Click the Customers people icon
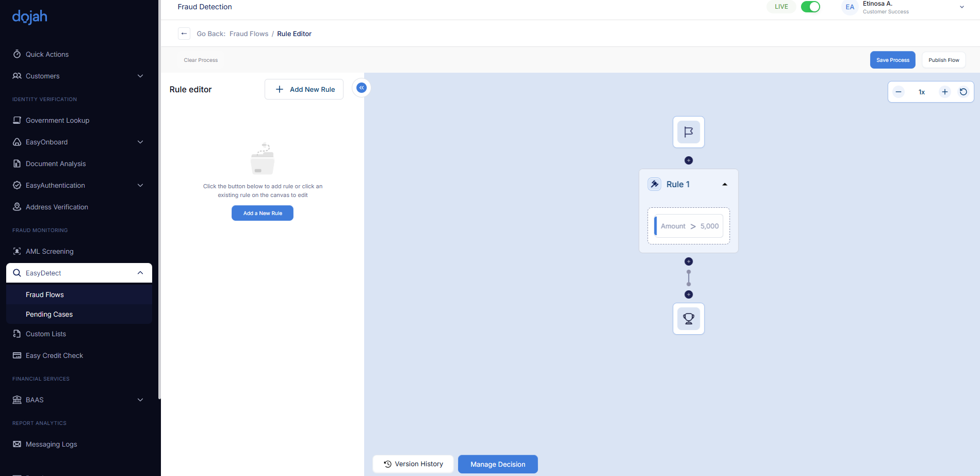The height and width of the screenshot is (476, 980). coord(17,76)
